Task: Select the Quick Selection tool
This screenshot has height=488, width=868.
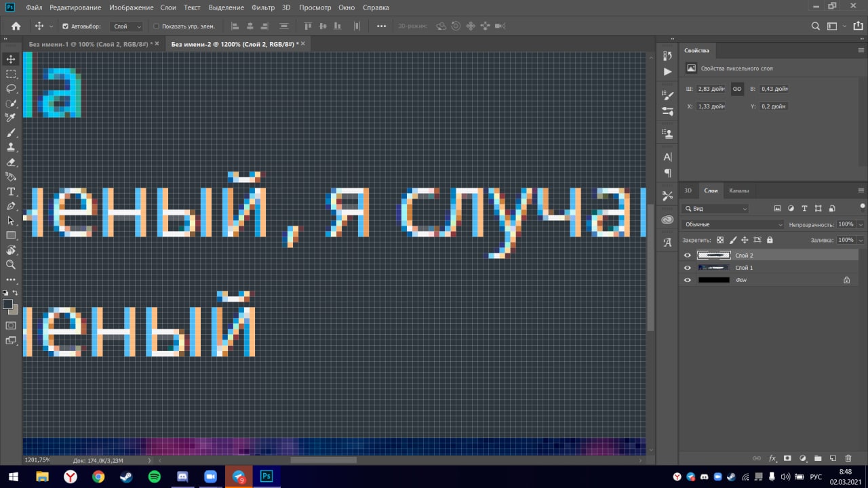Action: [x=11, y=103]
